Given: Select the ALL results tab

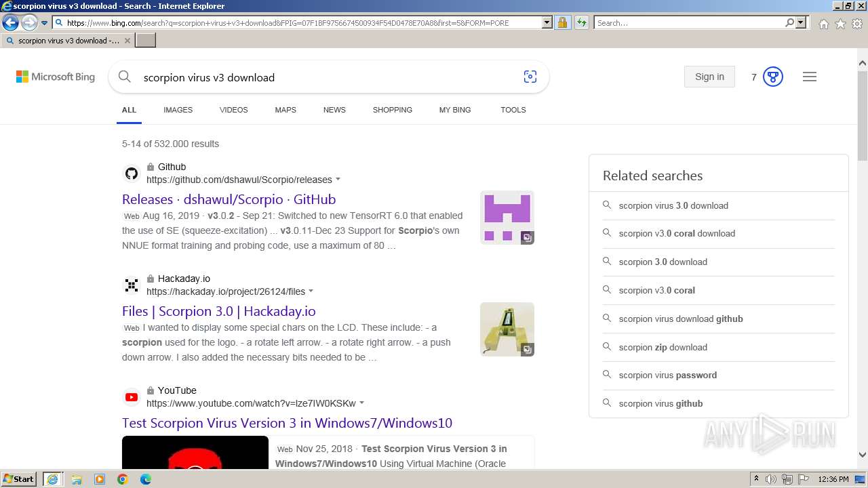Looking at the screenshot, I should coord(129,110).
